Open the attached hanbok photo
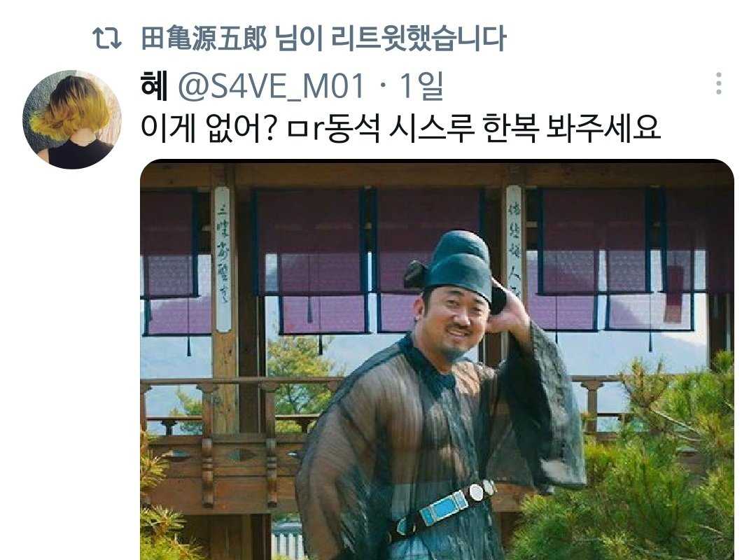Viewport: 756px width, 560px height. [x=437, y=359]
